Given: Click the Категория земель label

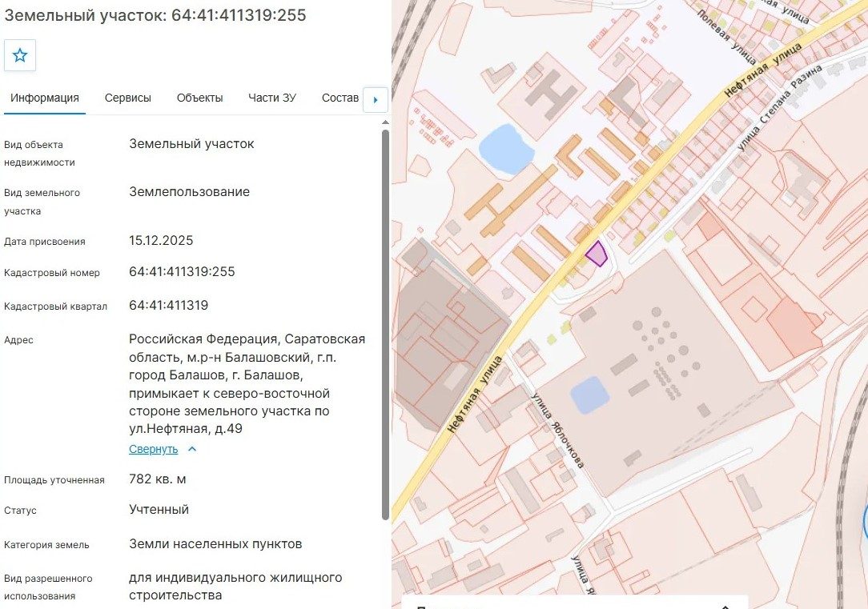Looking at the screenshot, I should [x=46, y=545].
